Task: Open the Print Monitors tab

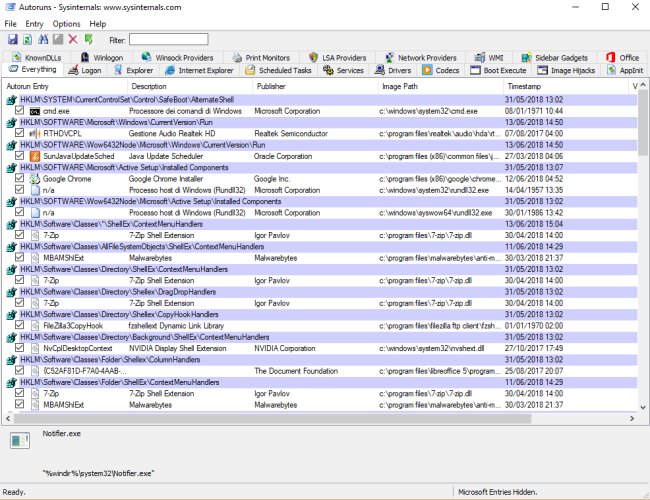Action: point(262,58)
